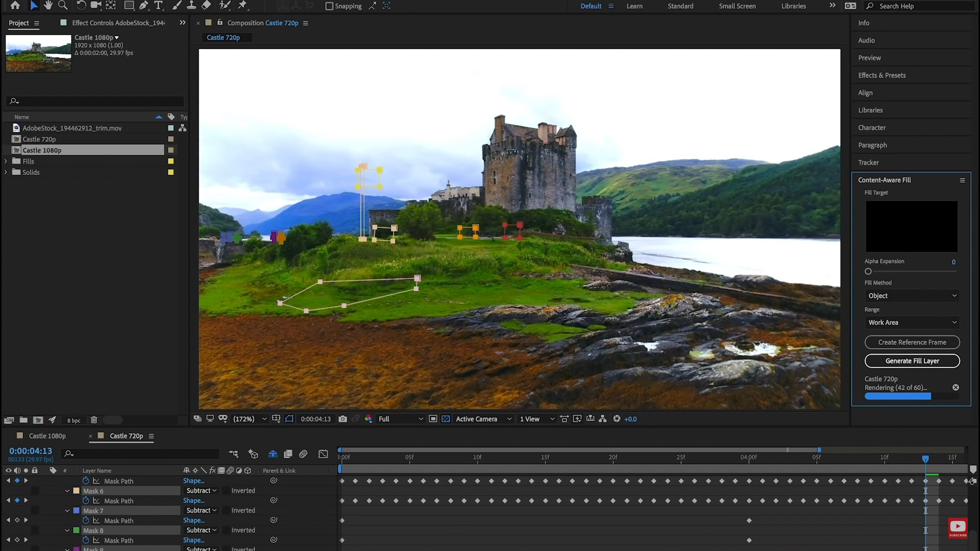The width and height of the screenshot is (980, 551).
Task: Switch to the Castle 1080p timeline tab
Action: [x=47, y=436]
